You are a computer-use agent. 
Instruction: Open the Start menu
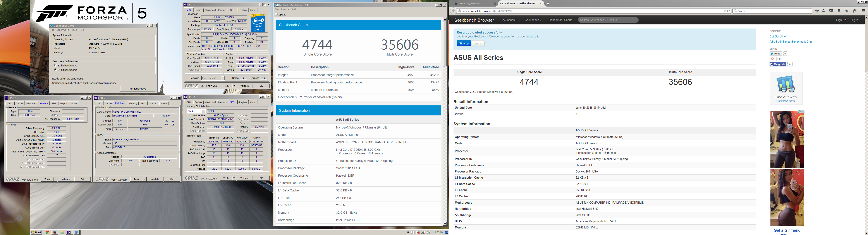point(36,232)
